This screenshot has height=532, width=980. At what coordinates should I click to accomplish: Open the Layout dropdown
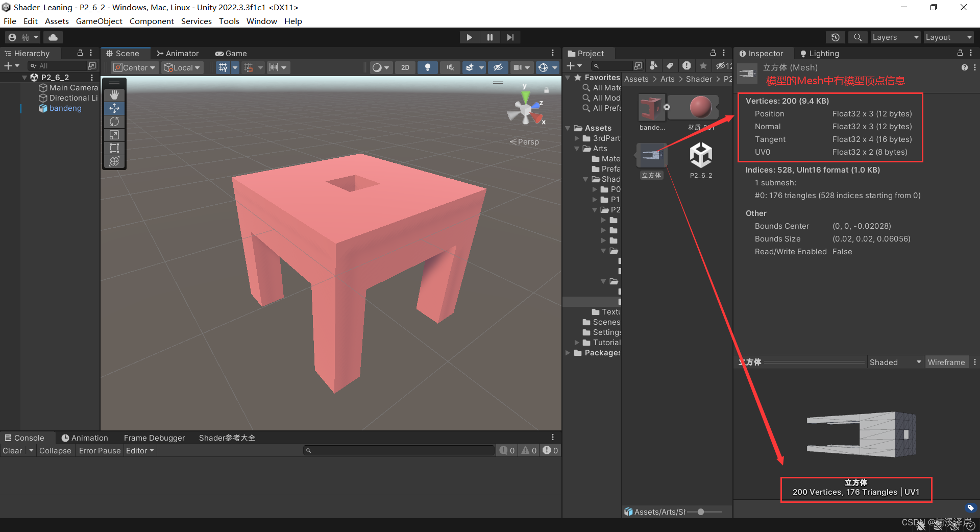(x=949, y=37)
